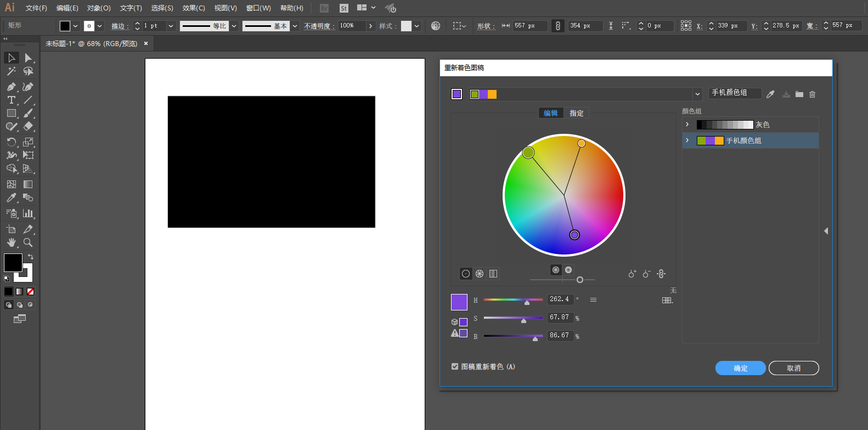
Task: Select the Shape Builder tool
Action: 11,168
